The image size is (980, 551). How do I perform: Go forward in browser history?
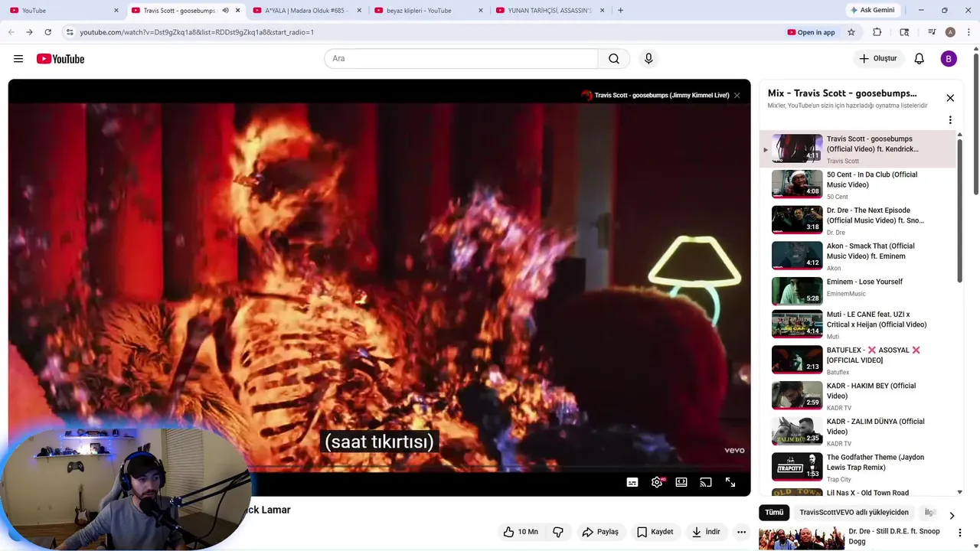click(29, 32)
